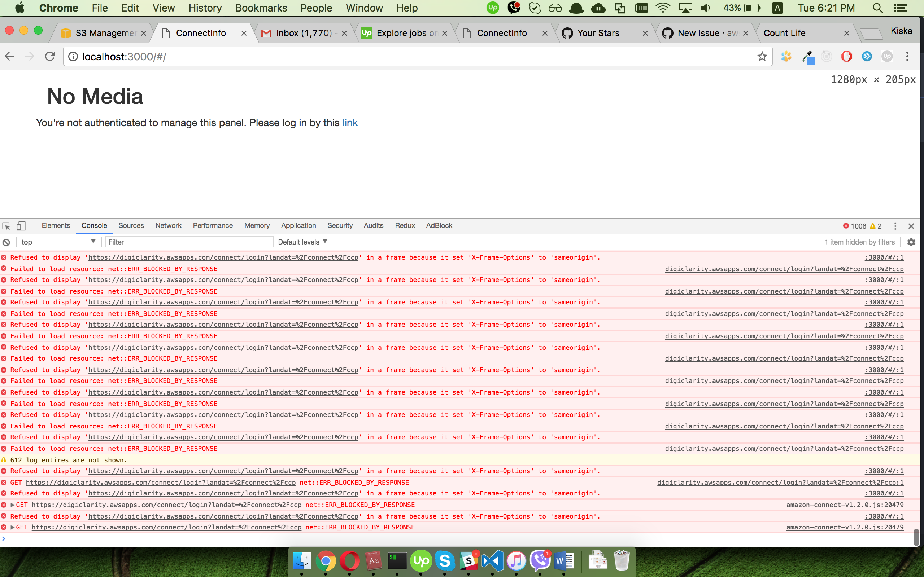Screen dimensions: 924x577
Task: Click the AdBlock red hand extension icon
Action: pos(846,57)
